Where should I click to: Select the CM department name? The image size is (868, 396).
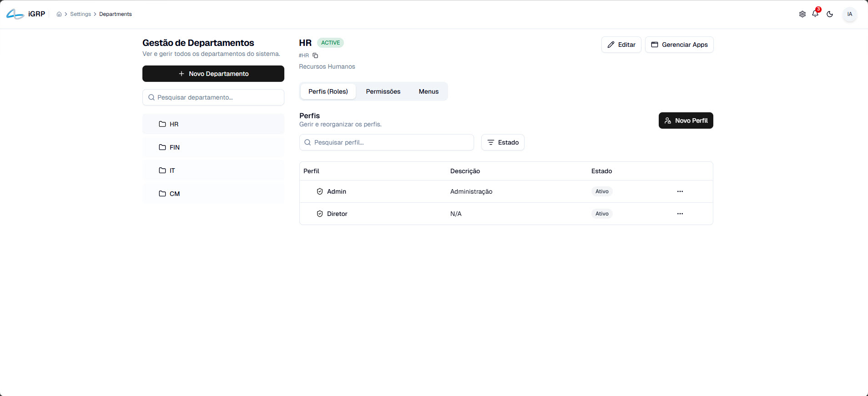click(x=175, y=194)
